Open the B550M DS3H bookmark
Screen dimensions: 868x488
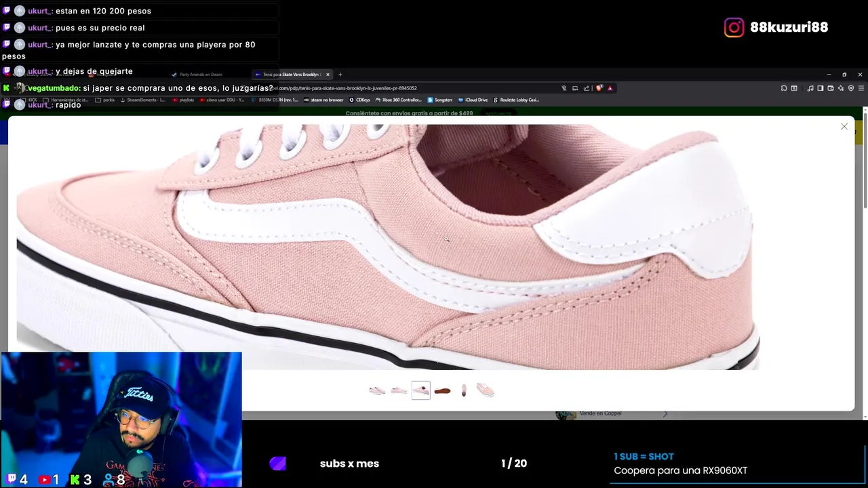point(275,100)
